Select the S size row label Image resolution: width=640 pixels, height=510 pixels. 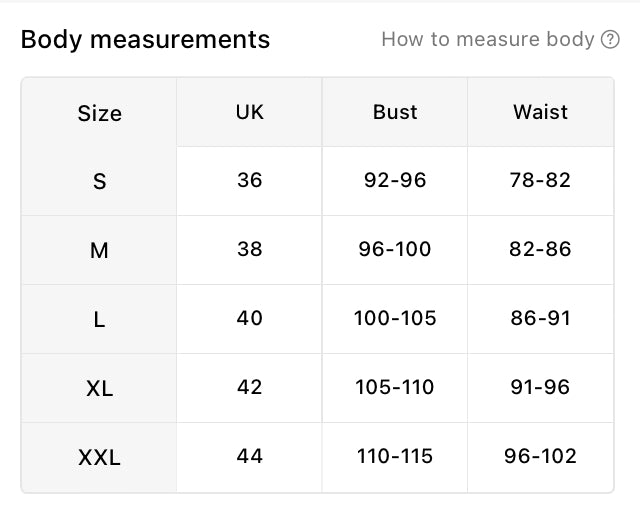99,181
